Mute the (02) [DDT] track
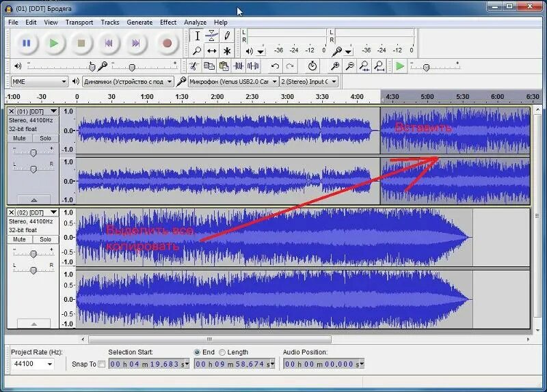This screenshot has height=392, width=547. tap(20, 240)
